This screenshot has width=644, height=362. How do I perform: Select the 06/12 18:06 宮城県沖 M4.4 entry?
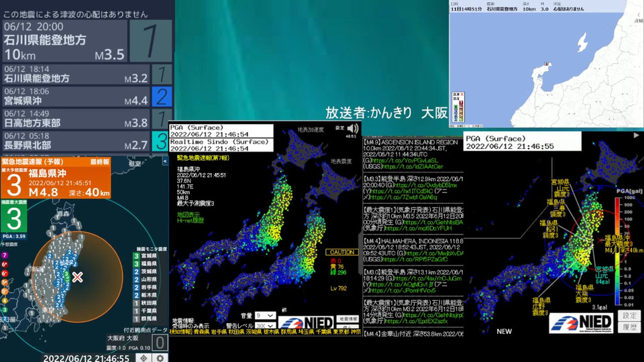76,97
